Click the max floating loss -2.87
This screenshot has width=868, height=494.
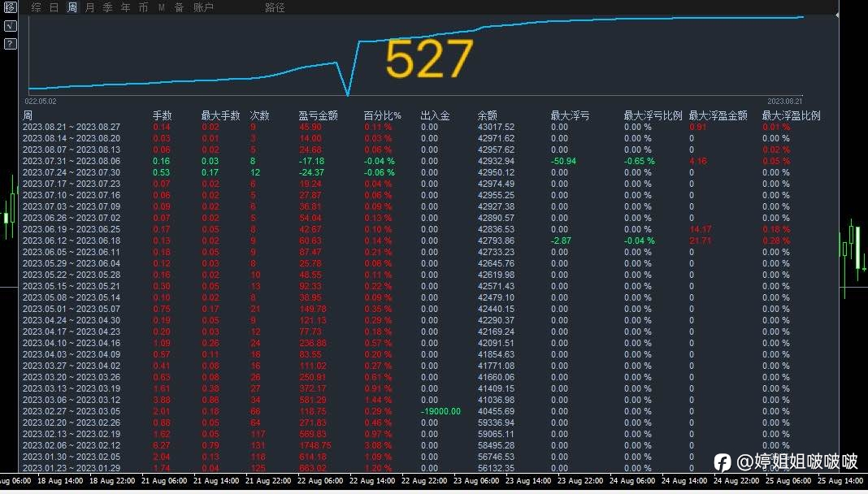tap(561, 240)
